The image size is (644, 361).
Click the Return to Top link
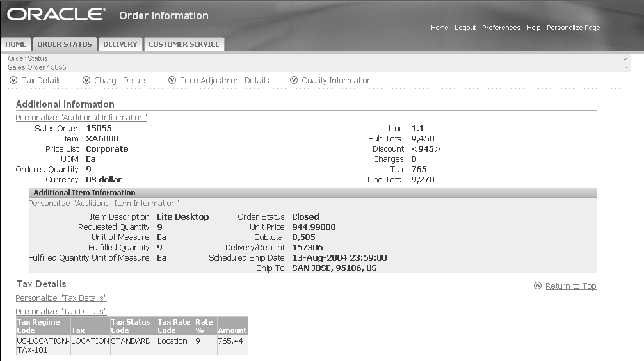click(571, 286)
